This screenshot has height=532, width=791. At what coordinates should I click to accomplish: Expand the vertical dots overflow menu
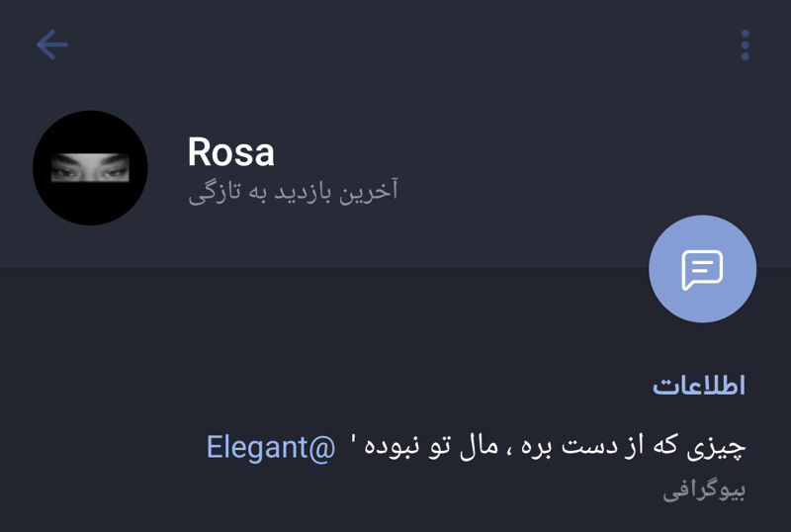click(745, 44)
